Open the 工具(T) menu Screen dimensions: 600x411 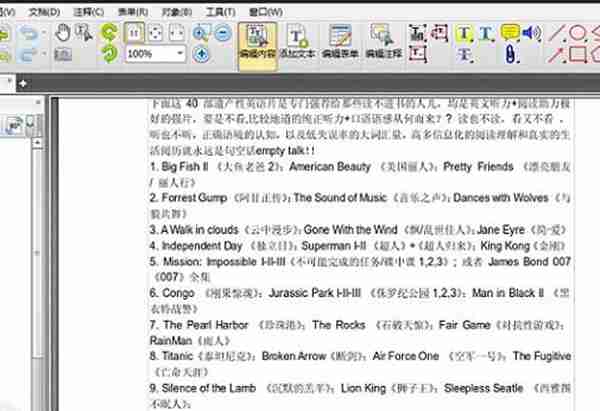click(x=221, y=12)
